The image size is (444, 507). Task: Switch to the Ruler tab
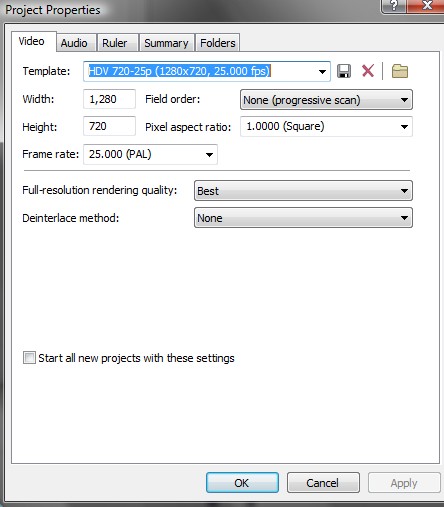(115, 43)
